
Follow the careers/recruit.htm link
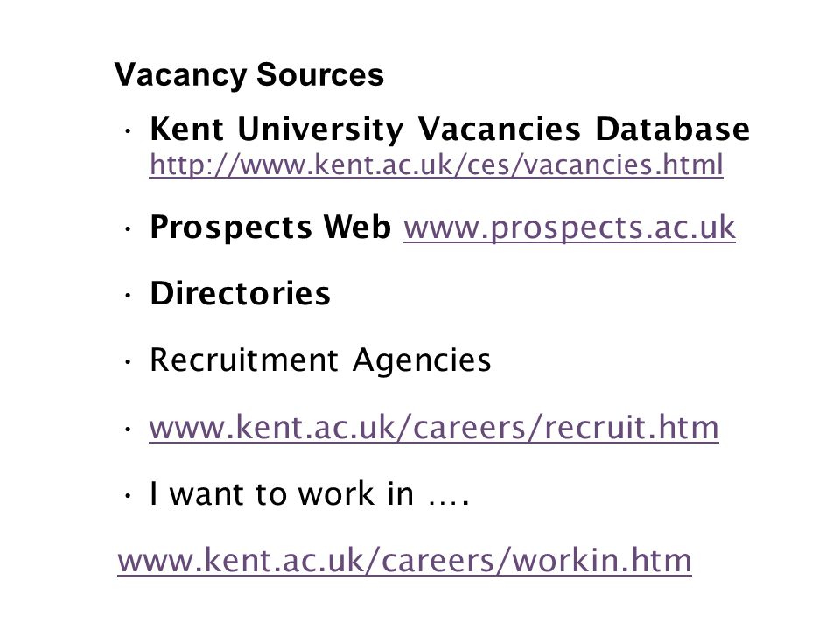434,428
